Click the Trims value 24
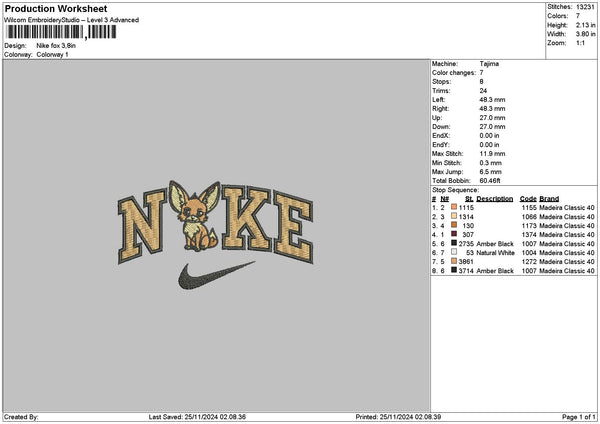Screen dimensions: 600x424 tap(483, 91)
